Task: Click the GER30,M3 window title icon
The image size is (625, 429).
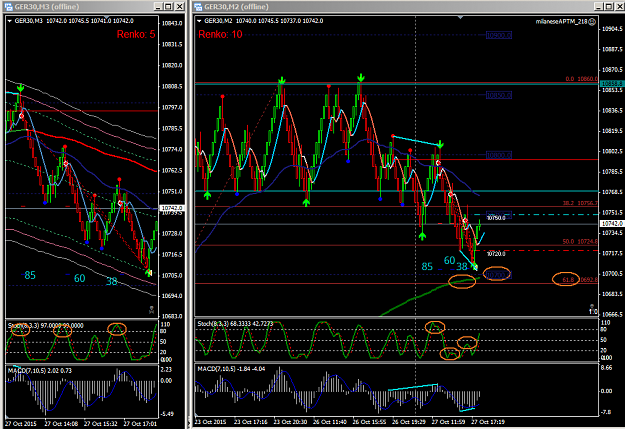Action: [x=8, y=6]
